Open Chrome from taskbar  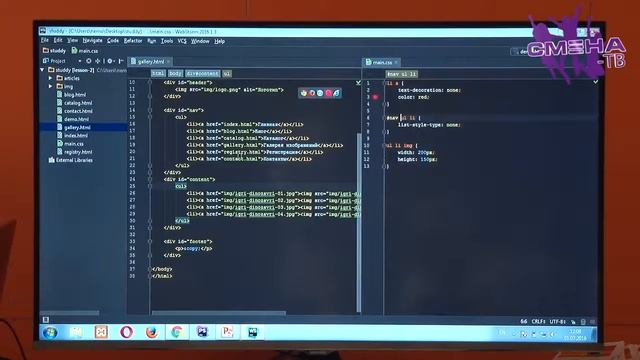pos(177,332)
